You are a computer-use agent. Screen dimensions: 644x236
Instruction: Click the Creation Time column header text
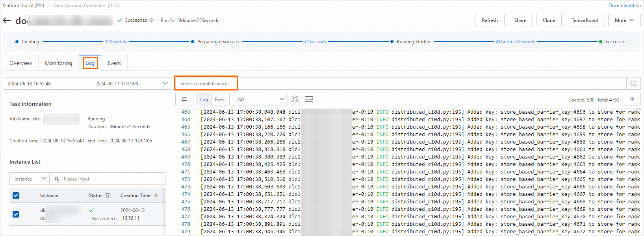pyautogui.click(x=135, y=195)
